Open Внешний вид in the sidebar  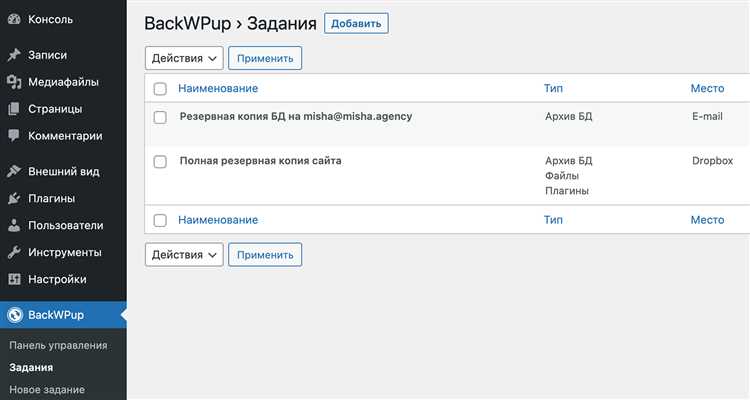63,171
